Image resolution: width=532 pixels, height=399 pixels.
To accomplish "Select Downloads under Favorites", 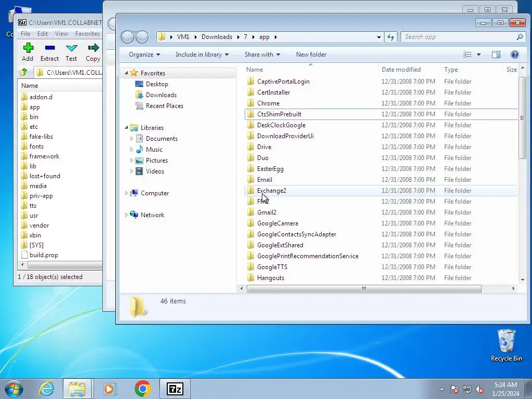I will [x=161, y=95].
